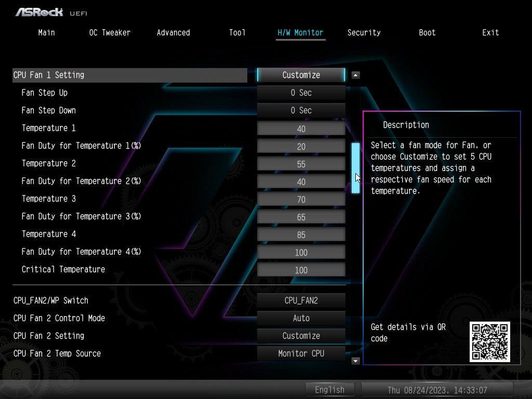Select Fan Duty for Temperature 4(%) label
The height and width of the screenshot is (399, 532).
pos(81,252)
